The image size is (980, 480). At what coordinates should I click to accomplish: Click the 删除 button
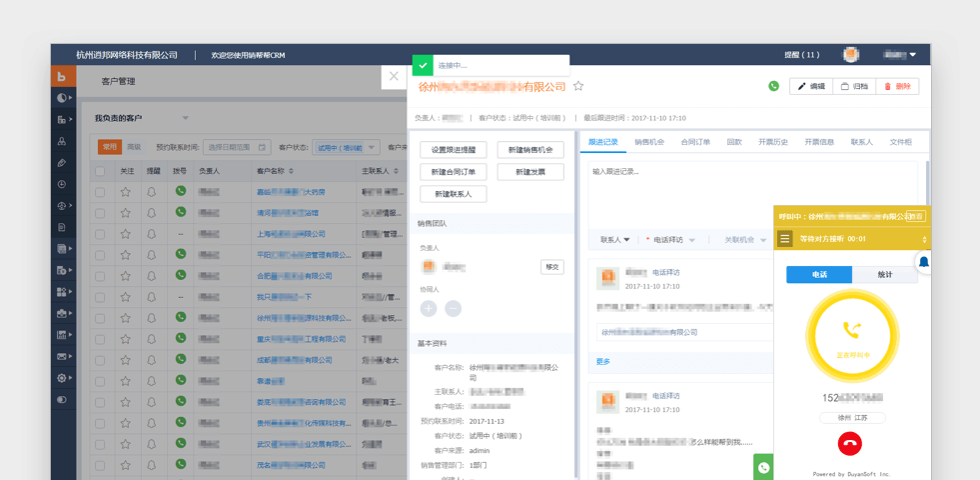pyautogui.click(x=897, y=87)
